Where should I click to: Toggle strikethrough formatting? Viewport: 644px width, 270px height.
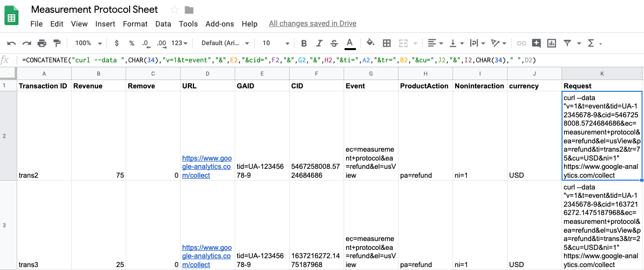334,43
